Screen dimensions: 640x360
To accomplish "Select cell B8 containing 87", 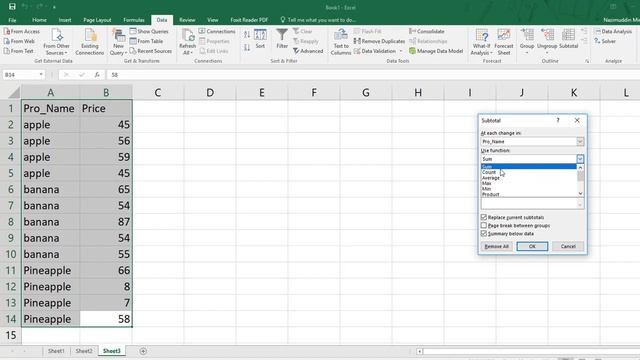I will (x=106, y=222).
